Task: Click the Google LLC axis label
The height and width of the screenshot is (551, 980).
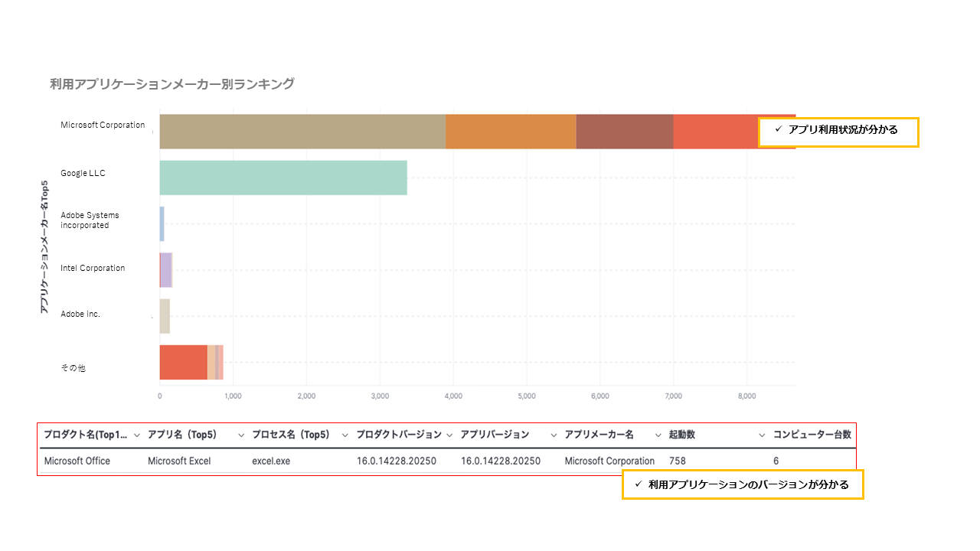Action: 83,173
